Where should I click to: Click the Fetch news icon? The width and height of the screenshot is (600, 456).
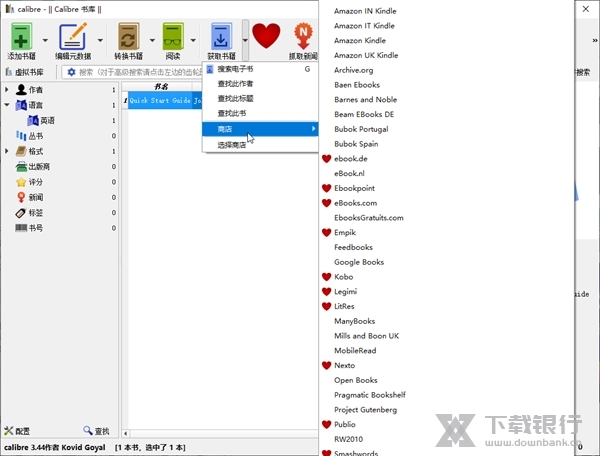coord(303,36)
